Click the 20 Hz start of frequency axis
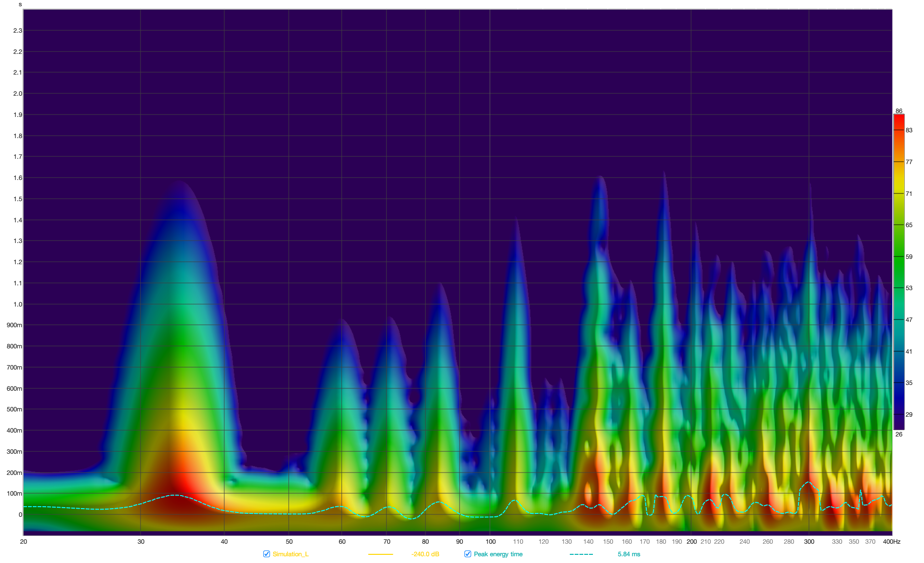Image resolution: width=924 pixels, height=563 pixels. (24, 541)
